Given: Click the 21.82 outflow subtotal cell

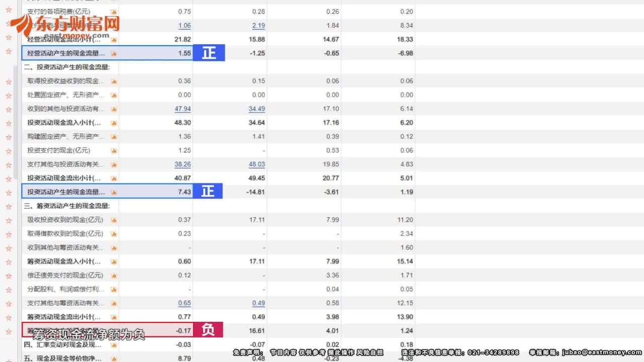Looking at the screenshot, I should (183, 39).
